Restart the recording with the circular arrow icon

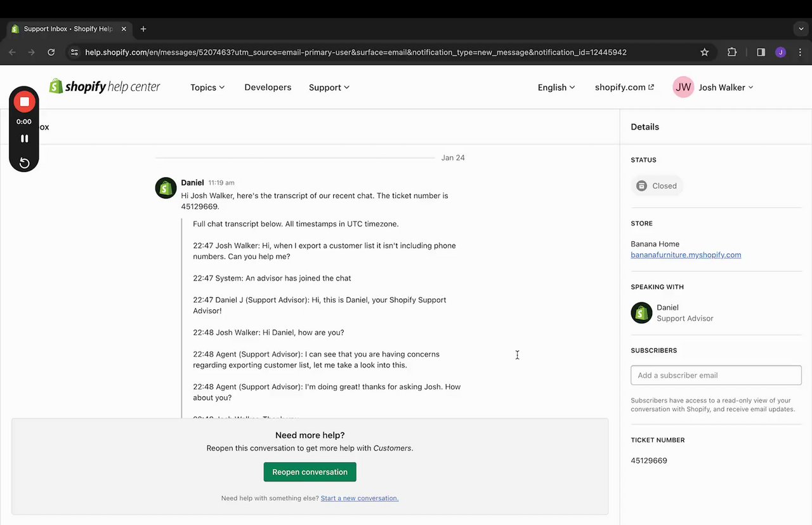(x=24, y=163)
